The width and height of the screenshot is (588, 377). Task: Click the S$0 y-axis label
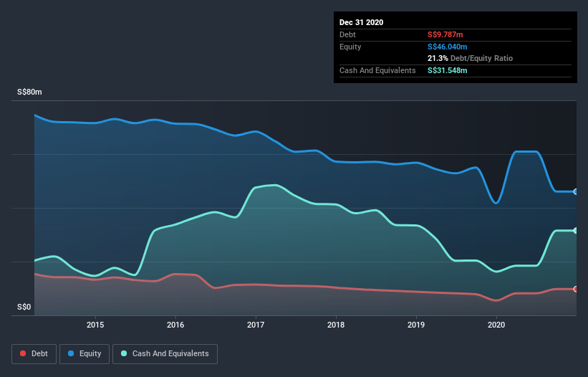coord(24,307)
